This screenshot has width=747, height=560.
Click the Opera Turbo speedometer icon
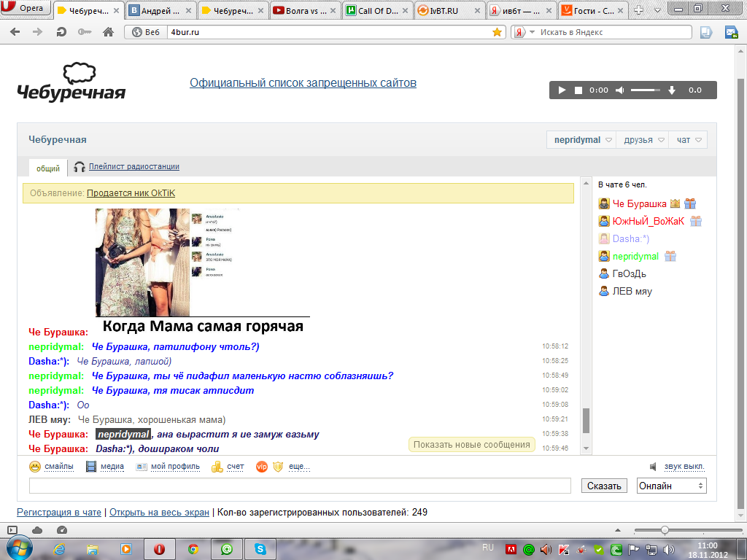61,530
